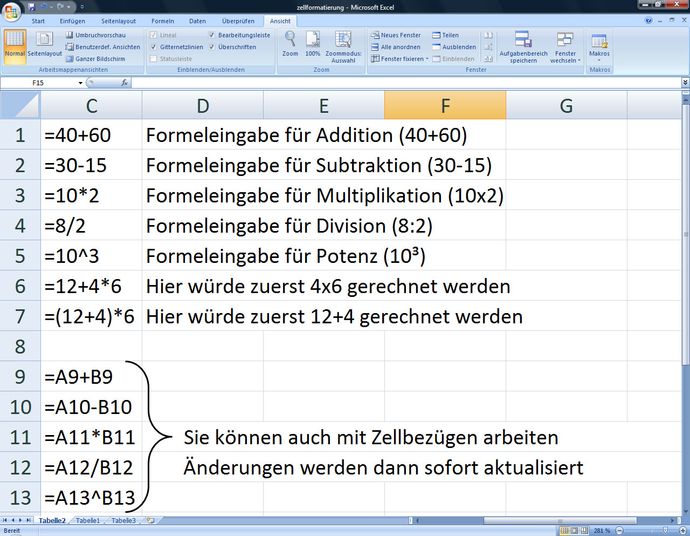Open the Zoom magnifier dialog

pos(290,44)
